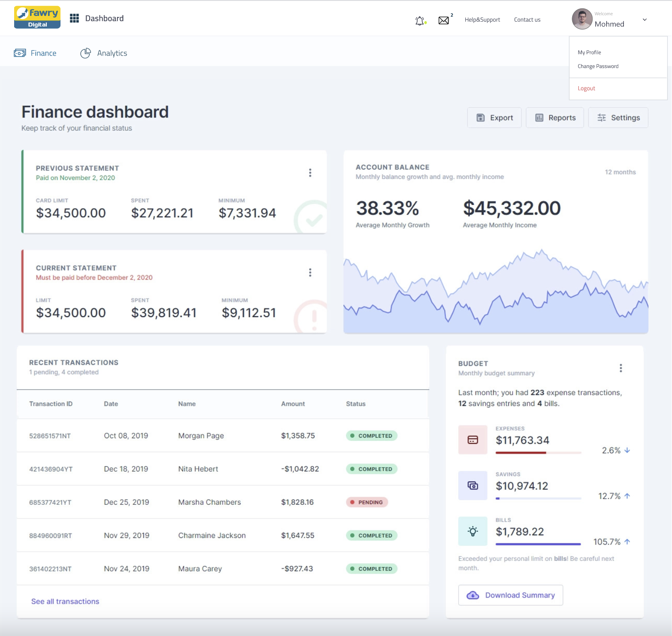Click the Expenses card icon
672x636 pixels.
pyautogui.click(x=473, y=440)
